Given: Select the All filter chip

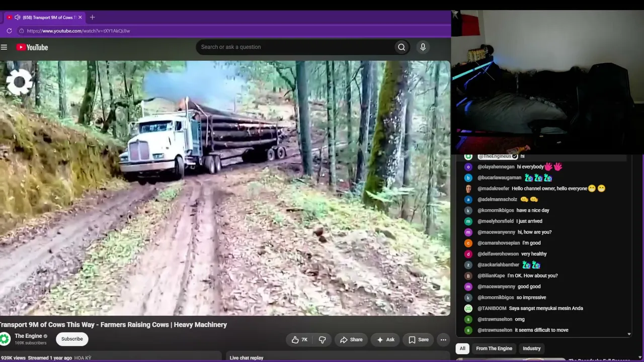Looking at the screenshot, I should pos(462,348).
